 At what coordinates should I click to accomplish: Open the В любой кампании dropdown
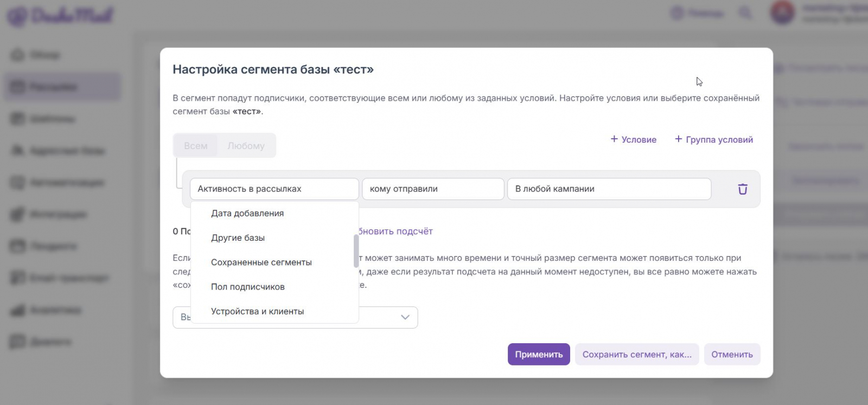click(x=609, y=189)
